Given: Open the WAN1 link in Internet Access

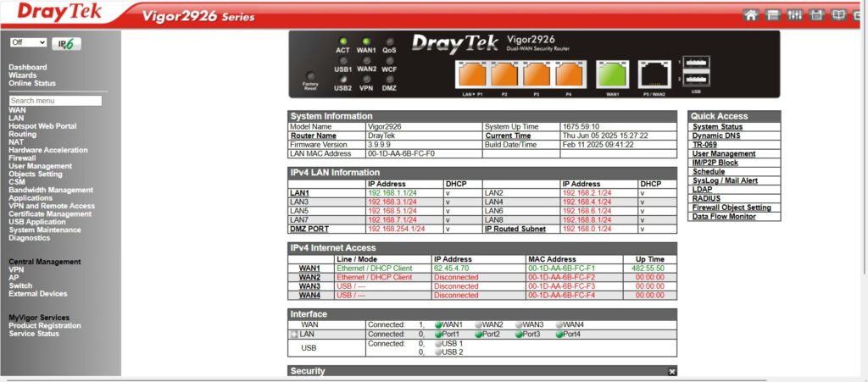Looking at the screenshot, I should 309,268.
